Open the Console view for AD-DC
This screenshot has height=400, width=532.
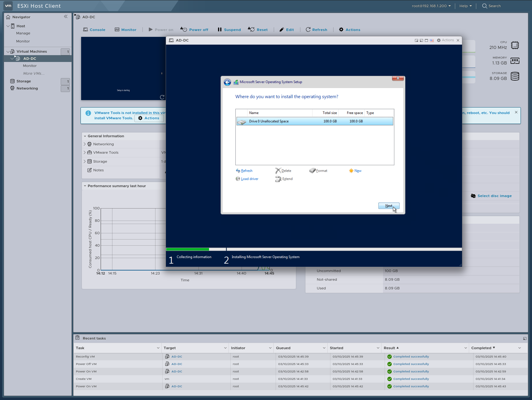pyautogui.click(x=94, y=29)
